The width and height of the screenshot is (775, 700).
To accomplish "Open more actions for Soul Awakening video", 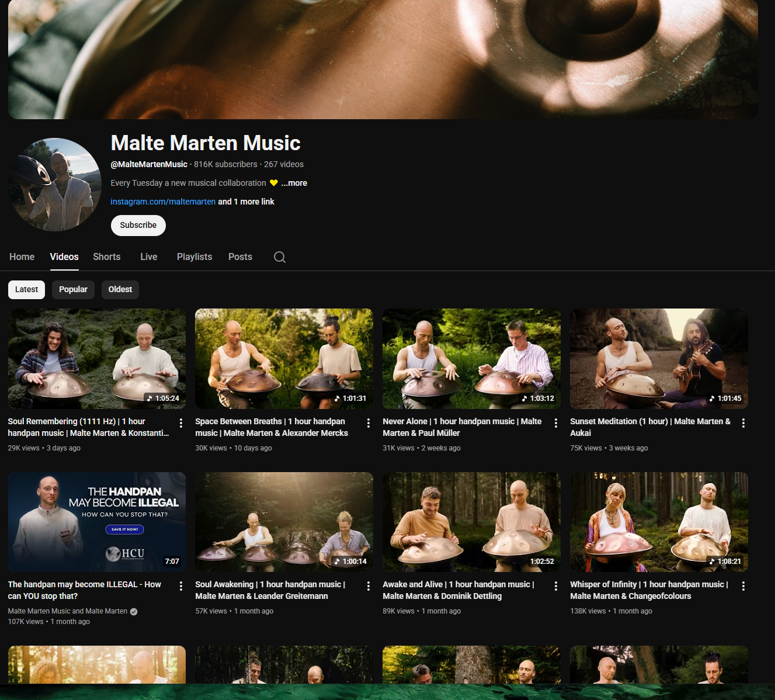I will tap(369, 586).
